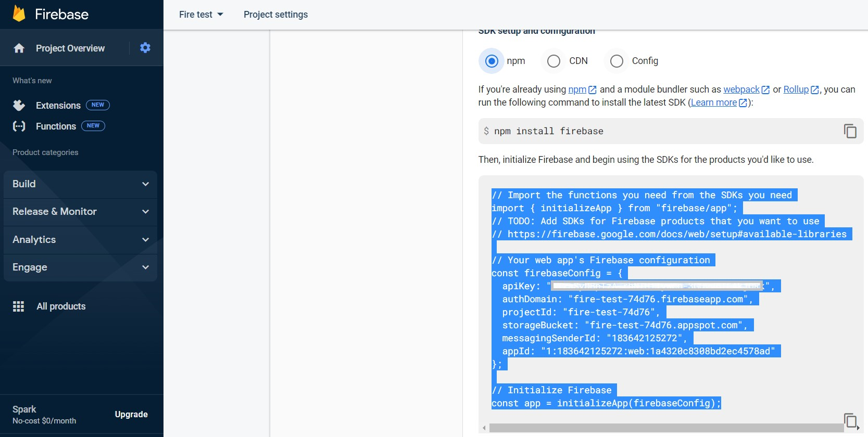The image size is (868, 437).
Task: Open Project settings tab in header
Action: [275, 15]
